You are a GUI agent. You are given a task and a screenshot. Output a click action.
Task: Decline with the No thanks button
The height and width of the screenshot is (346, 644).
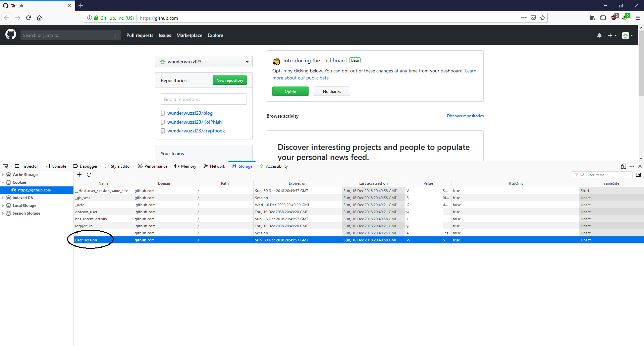(x=332, y=92)
